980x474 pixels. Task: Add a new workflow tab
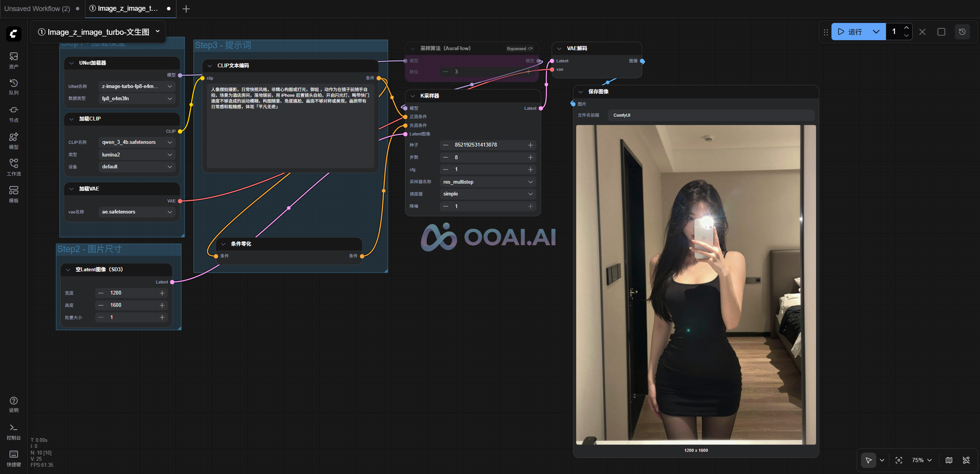coord(186,9)
